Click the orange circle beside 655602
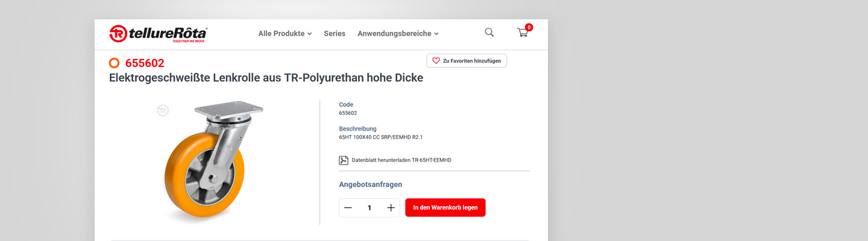 (x=115, y=63)
